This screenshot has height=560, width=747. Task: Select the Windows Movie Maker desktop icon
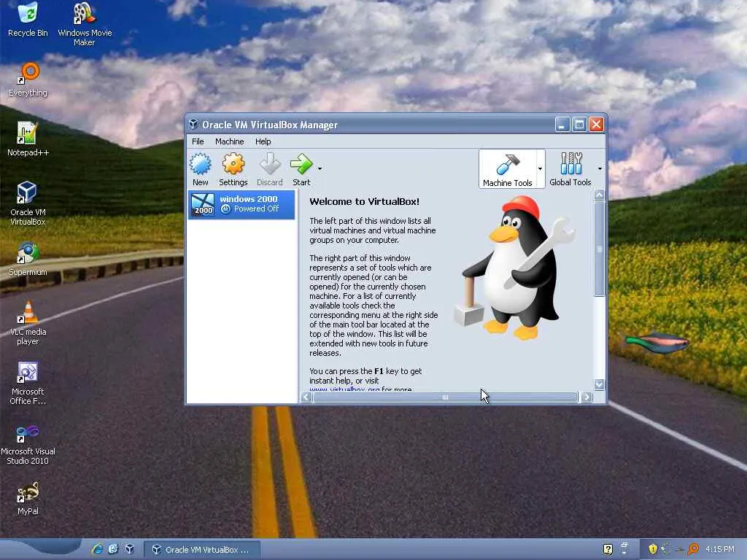pyautogui.click(x=85, y=24)
